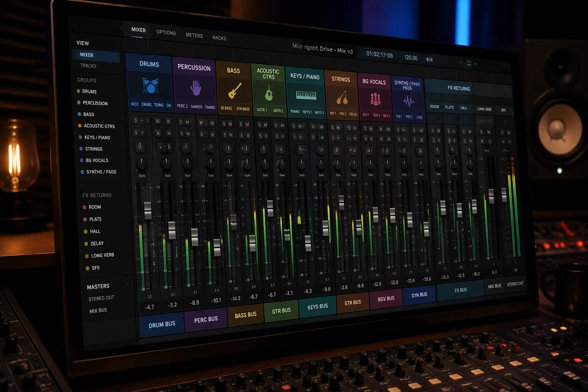
Task: Select the KICK channel label under DRUMS
Action: coord(135,104)
